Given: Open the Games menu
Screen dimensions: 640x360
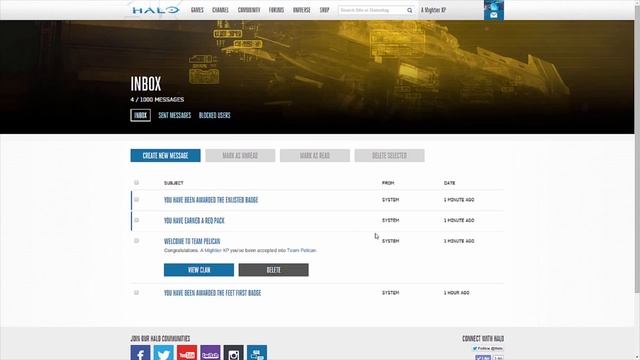Looking at the screenshot, I should pyautogui.click(x=197, y=10).
